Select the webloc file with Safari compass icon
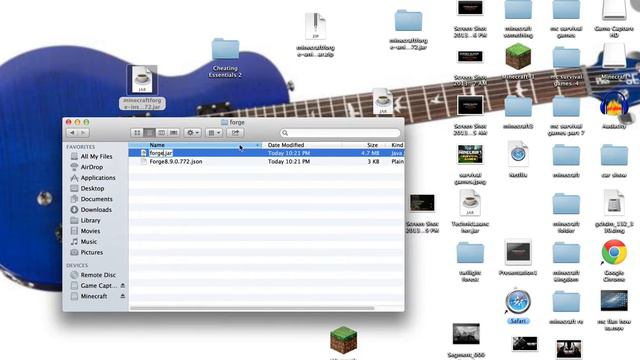The height and width of the screenshot is (360, 640). (518, 154)
